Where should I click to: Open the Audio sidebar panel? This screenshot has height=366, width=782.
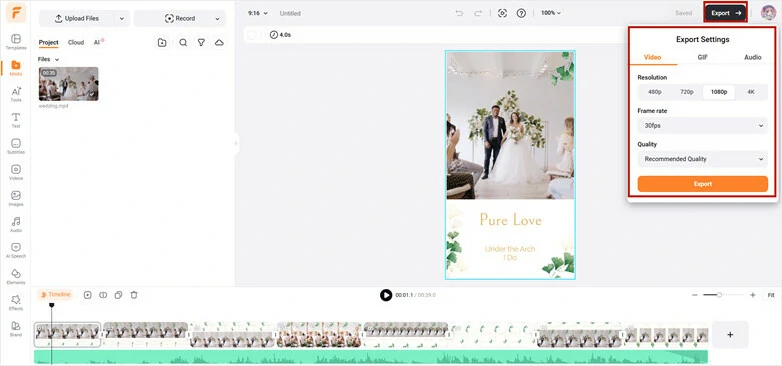(x=16, y=224)
